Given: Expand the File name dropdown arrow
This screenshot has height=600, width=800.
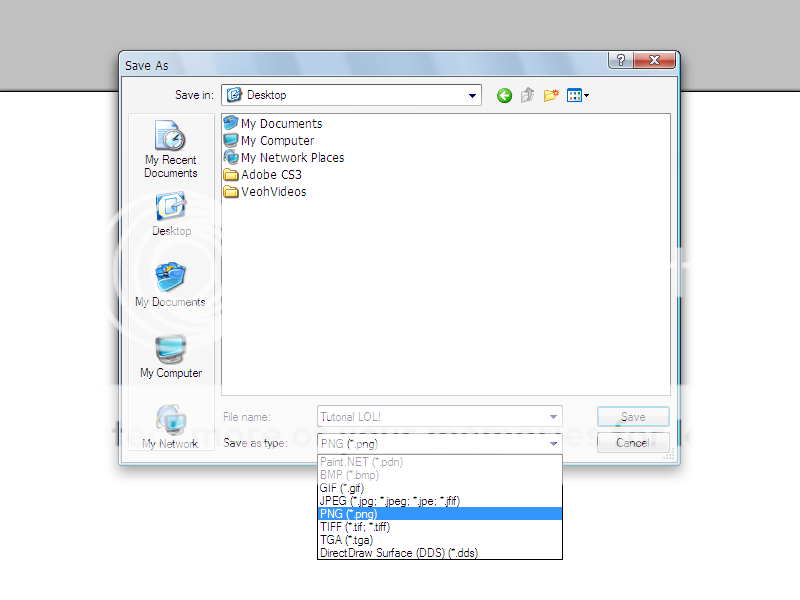Looking at the screenshot, I should coord(553,417).
